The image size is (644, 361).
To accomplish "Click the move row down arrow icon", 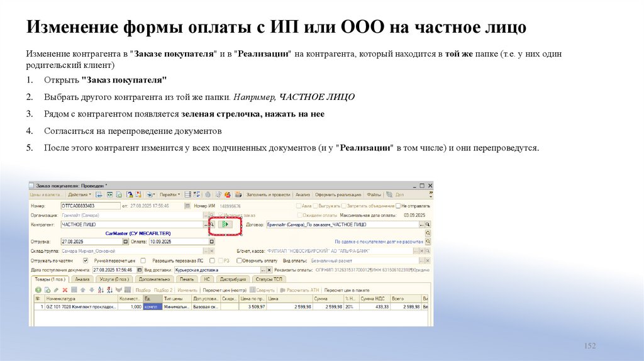I will coord(92,290).
